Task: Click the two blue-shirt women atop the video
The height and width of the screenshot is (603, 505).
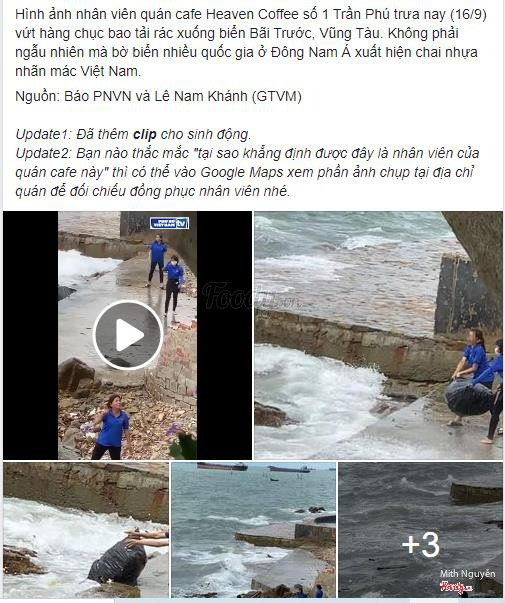Action: click(x=165, y=274)
